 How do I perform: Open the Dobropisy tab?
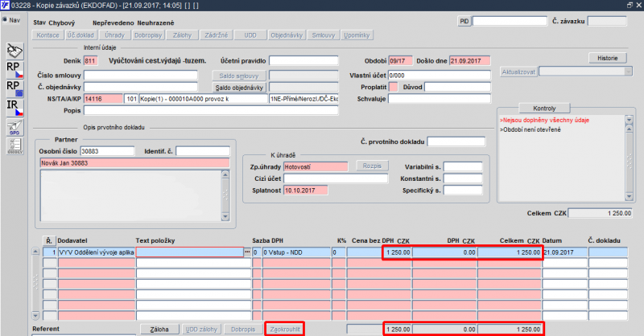(148, 35)
